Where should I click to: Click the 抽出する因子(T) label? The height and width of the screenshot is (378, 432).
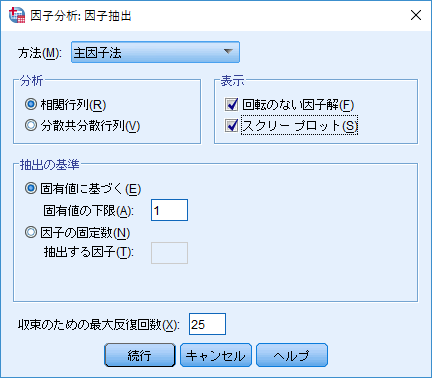pos(89,252)
